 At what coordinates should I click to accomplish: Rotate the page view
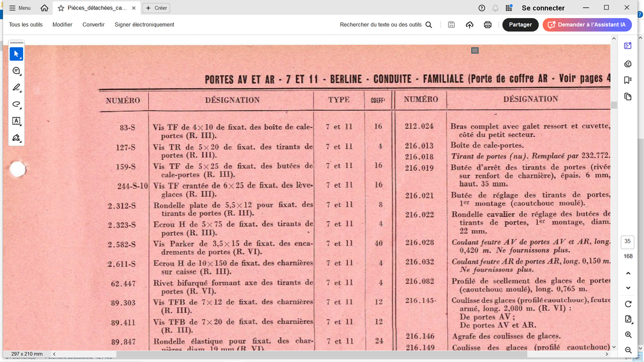pyautogui.click(x=628, y=304)
